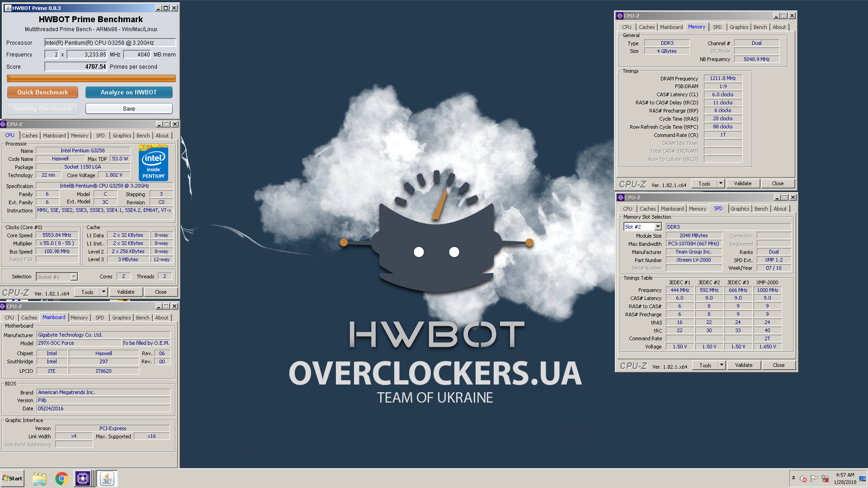Switch to the Java HWBOT Prime taskbar icon
Screen dimensions: 868x488
click(107, 479)
